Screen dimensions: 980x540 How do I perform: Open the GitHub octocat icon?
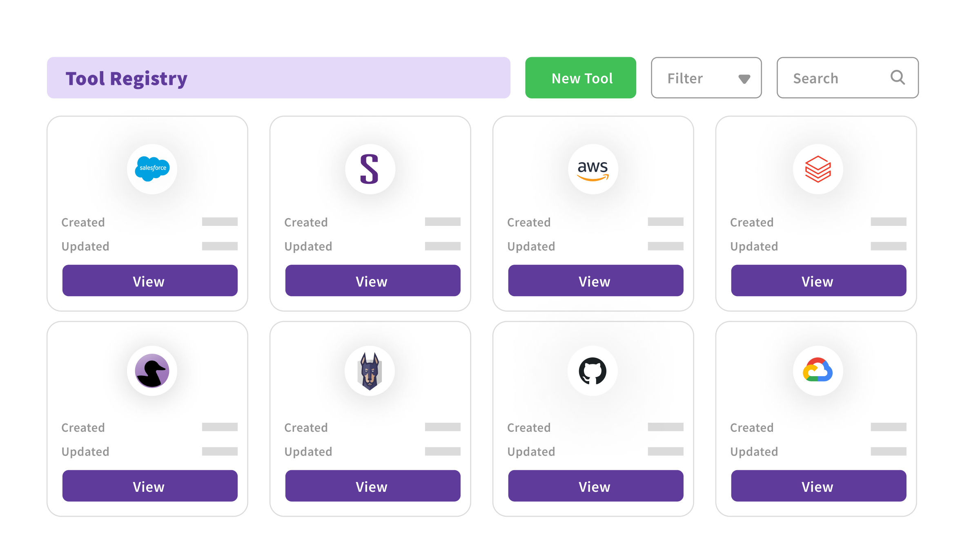[593, 370]
